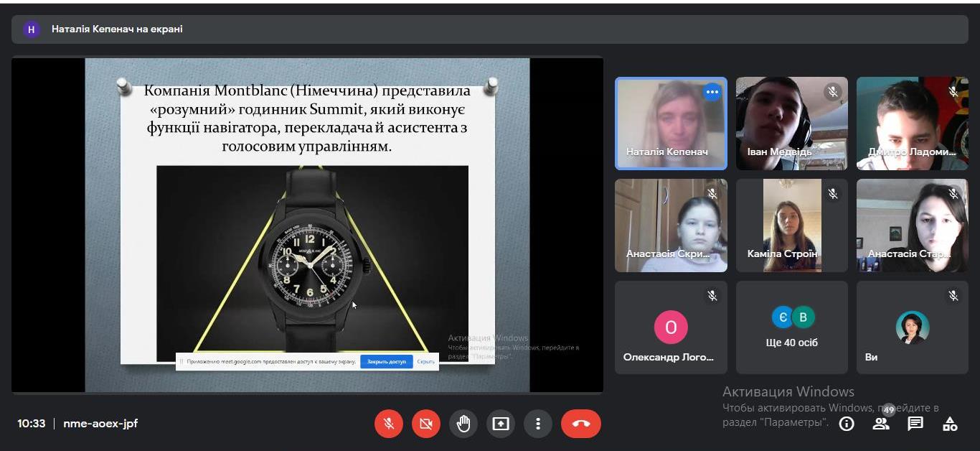This screenshot has height=451, width=980.
Task: Select Анастасія Стар video tile
Action: point(913,225)
